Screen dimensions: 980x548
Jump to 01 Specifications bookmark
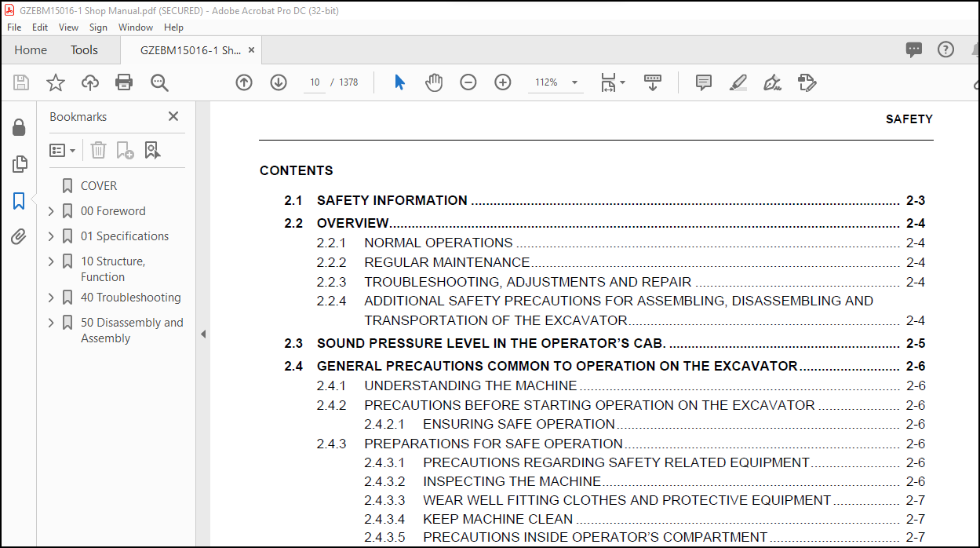125,236
